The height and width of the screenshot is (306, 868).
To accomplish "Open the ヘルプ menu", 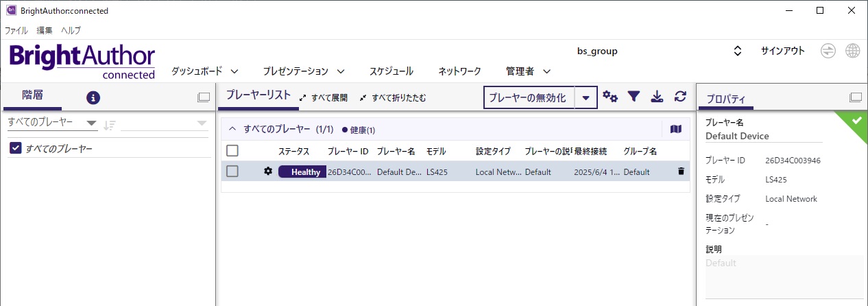I will pyautogui.click(x=71, y=30).
